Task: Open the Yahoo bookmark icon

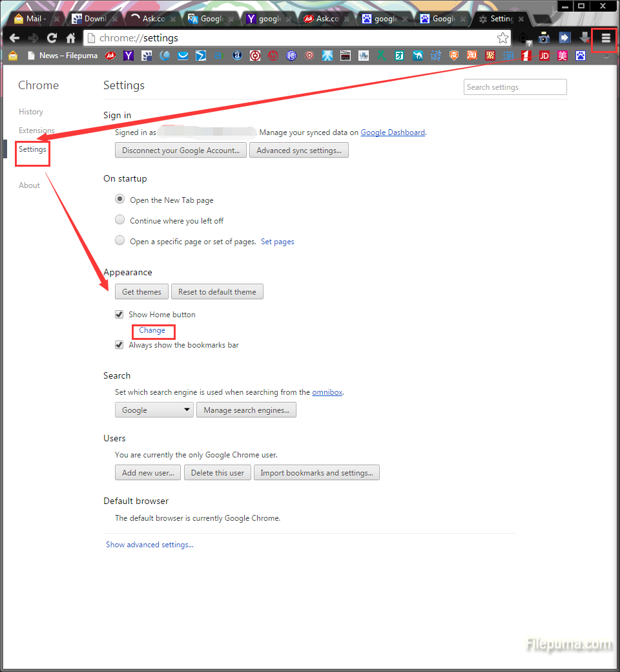Action: (129, 56)
